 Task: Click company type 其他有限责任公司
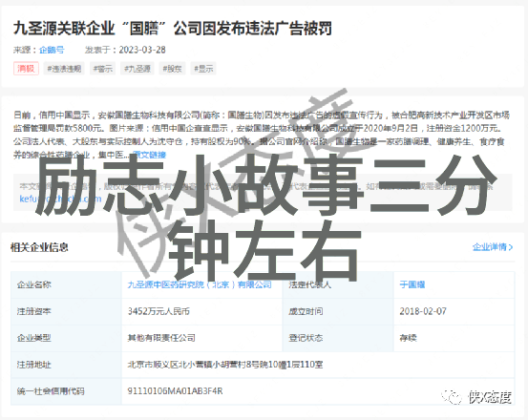coord(161,338)
